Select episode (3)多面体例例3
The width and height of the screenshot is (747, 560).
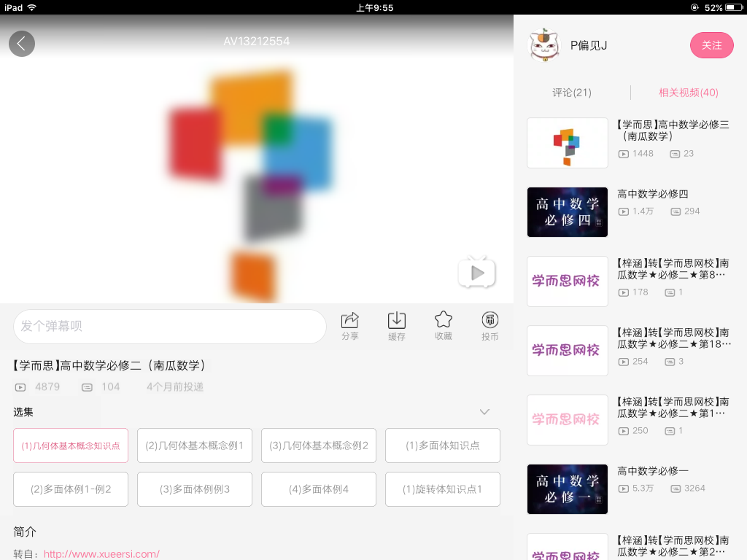point(194,489)
